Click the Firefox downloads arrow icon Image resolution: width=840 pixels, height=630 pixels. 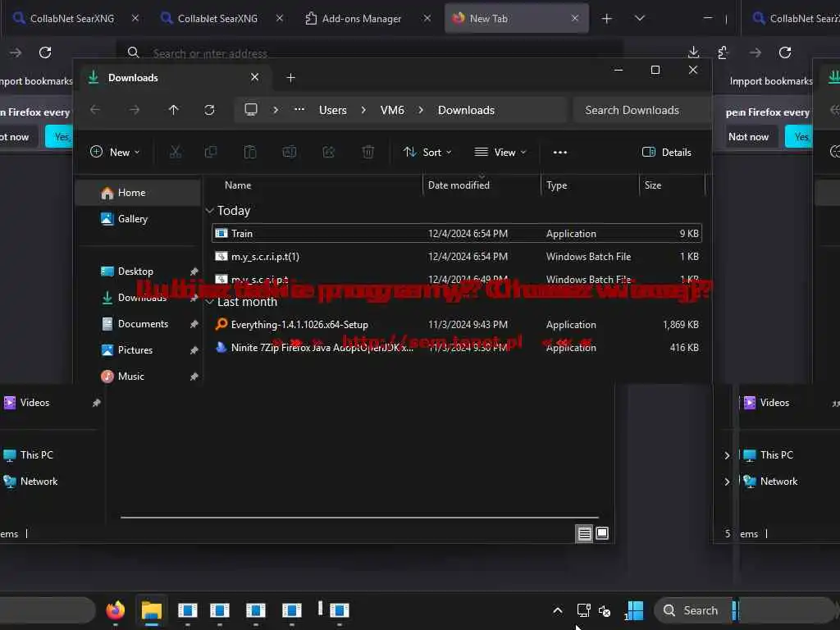(693, 52)
